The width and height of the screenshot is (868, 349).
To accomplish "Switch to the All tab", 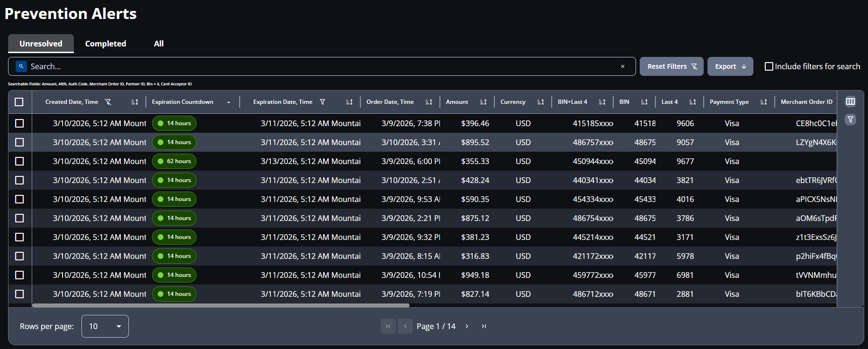I will click(x=159, y=44).
